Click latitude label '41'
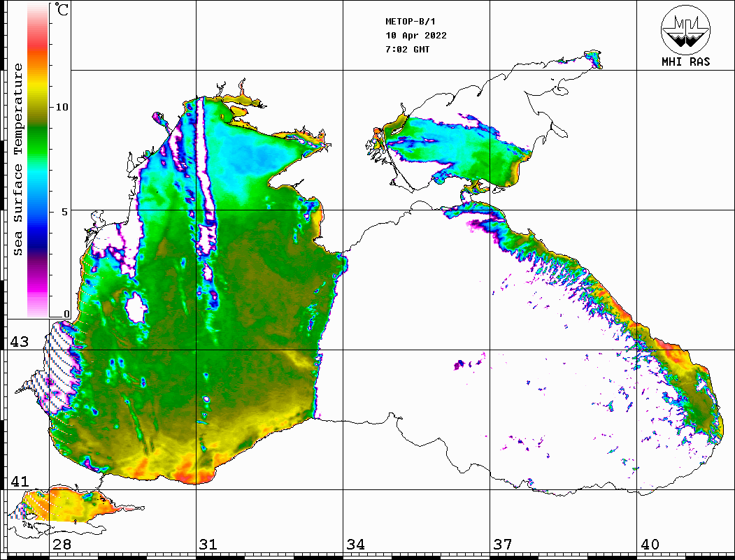Image resolution: width=735 pixels, height=560 pixels. coord(19,481)
